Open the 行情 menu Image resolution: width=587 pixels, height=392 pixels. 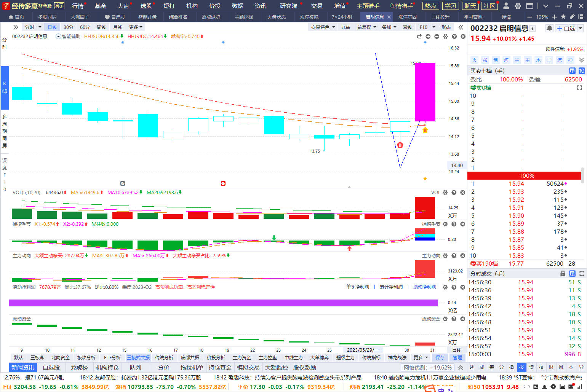(x=78, y=6)
